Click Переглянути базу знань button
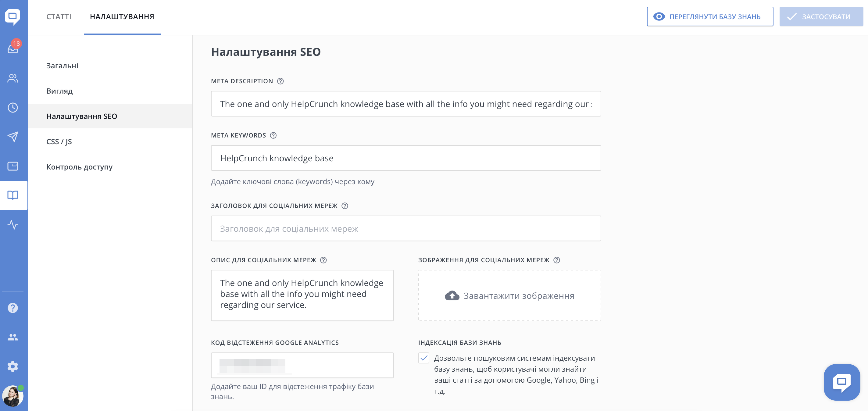Viewport: 868px width, 411px height. click(x=710, y=16)
